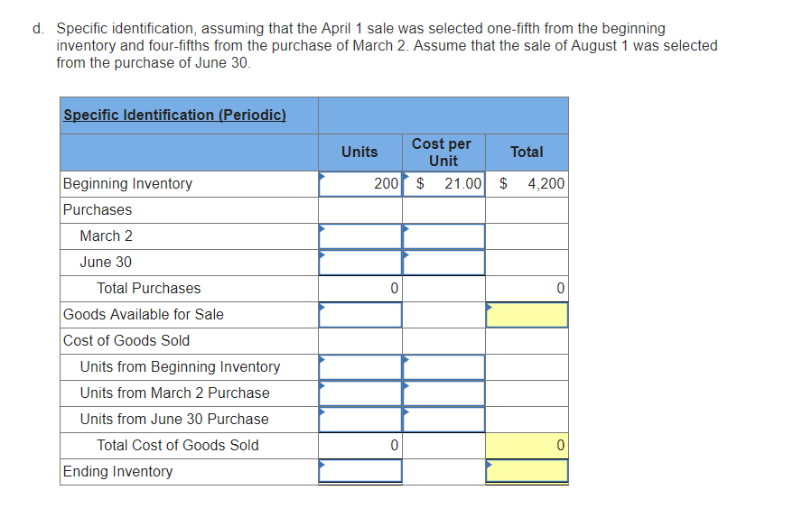Click the March 2 units input cell
This screenshot has height=527, width=812.
click(x=360, y=236)
